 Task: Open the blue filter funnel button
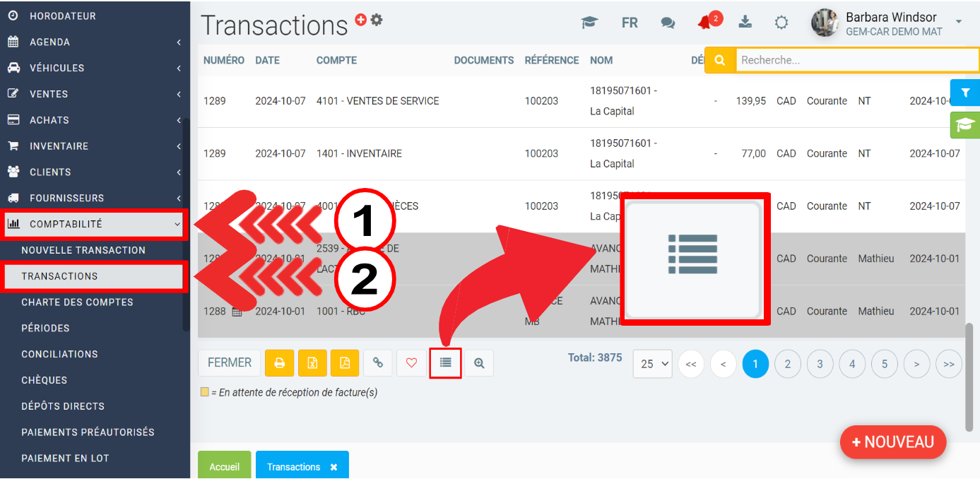[x=965, y=93]
